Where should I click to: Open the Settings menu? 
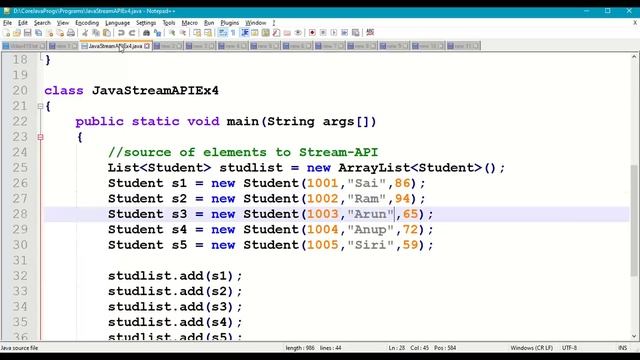146,23
